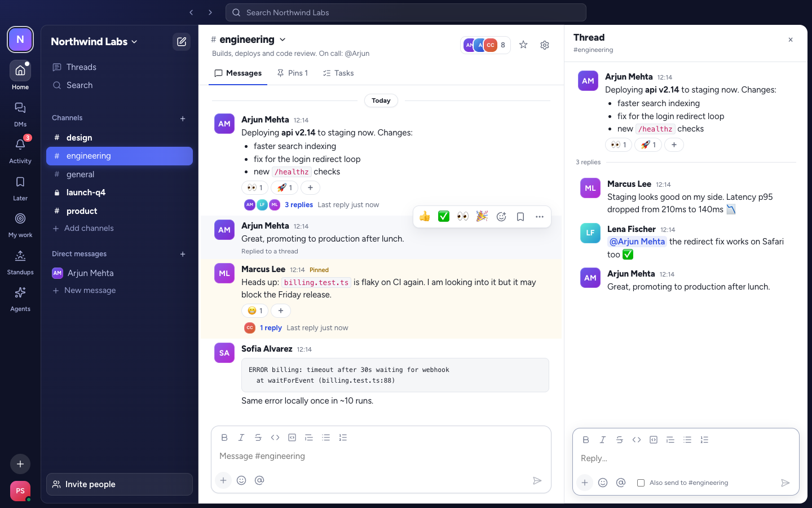Add a channel using Channels plus button
This screenshot has height=508, width=812.
click(183, 119)
